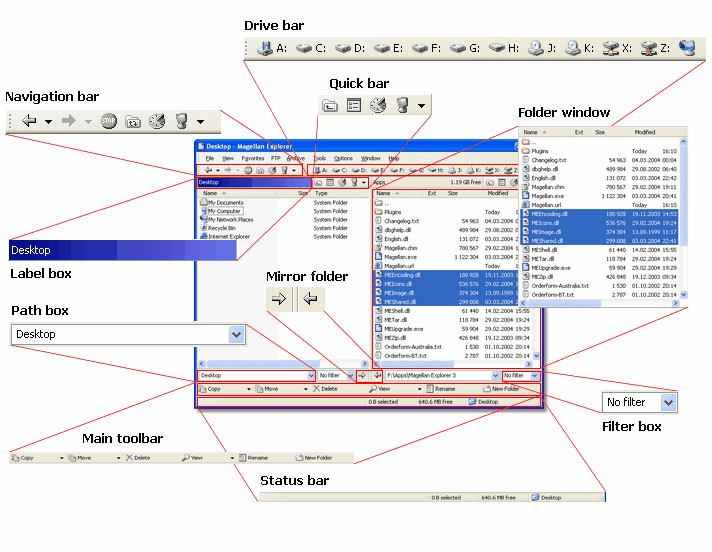Click Copy in enlarged Main toolbar
The image size is (712, 552).
(x=23, y=458)
